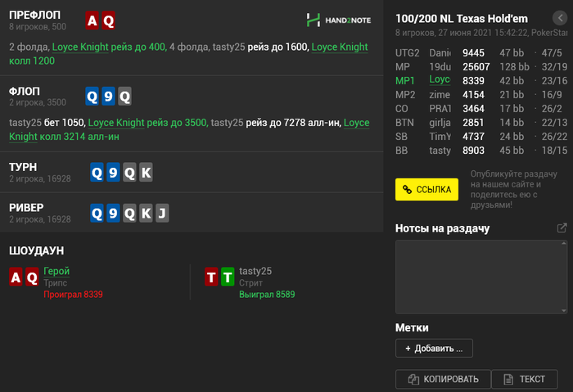Click the ТЕКСТ button
This screenshot has height=392, width=573.
525,379
